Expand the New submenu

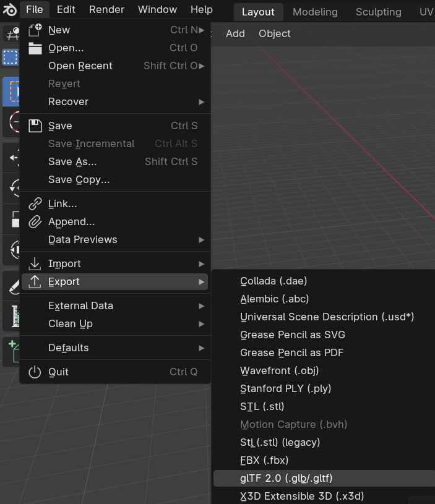114,30
